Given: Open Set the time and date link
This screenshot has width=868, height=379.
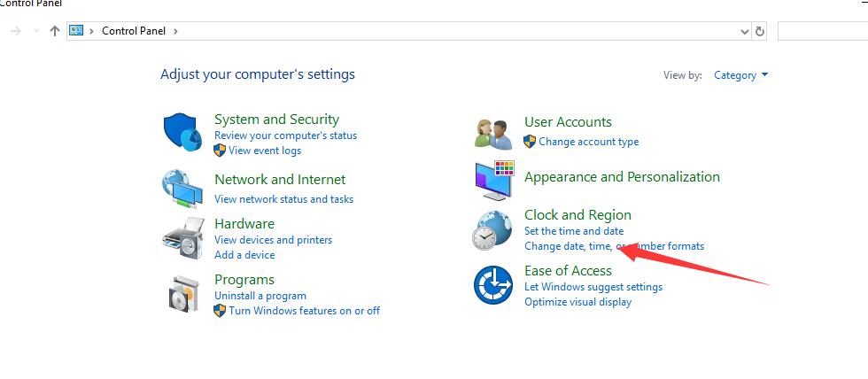Looking at the screenshot, I should tap(574, 231).
